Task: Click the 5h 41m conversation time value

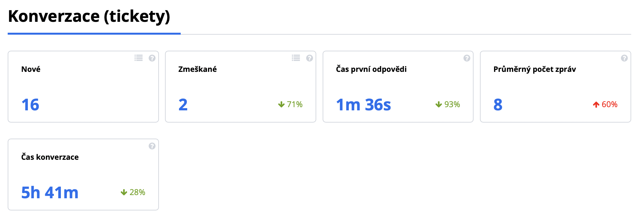Action: pos(50,192)
